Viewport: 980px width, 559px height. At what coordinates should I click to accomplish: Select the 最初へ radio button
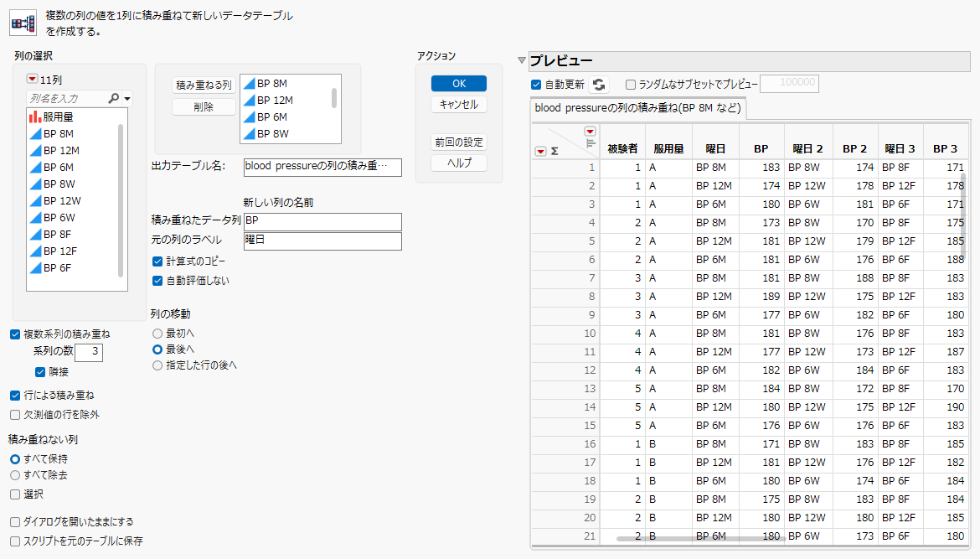[157, 334]
